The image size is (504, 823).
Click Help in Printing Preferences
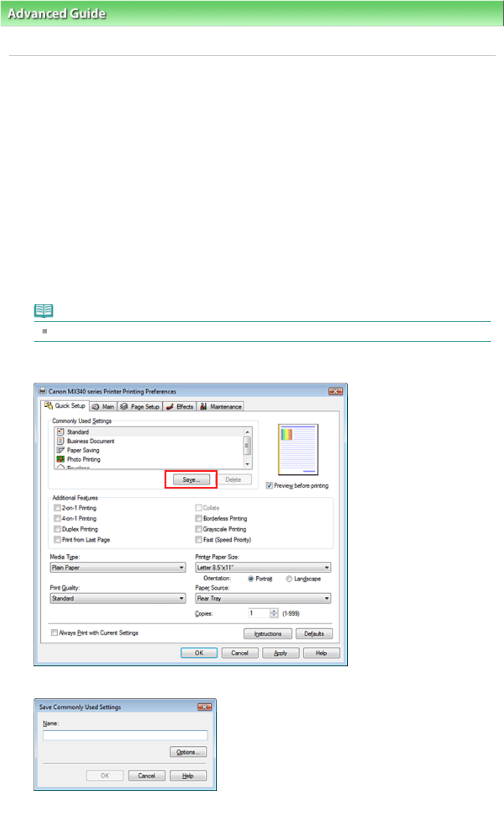[322, 653]
